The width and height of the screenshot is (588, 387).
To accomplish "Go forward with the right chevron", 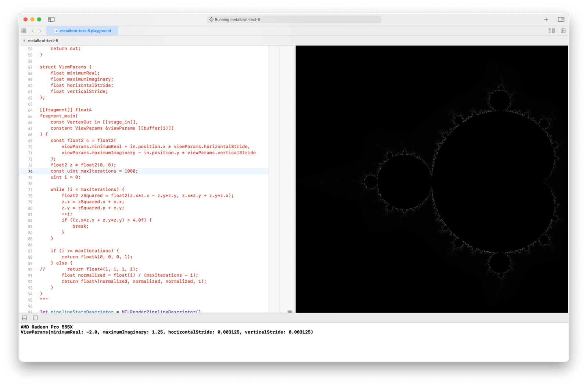I will point(40,31).
